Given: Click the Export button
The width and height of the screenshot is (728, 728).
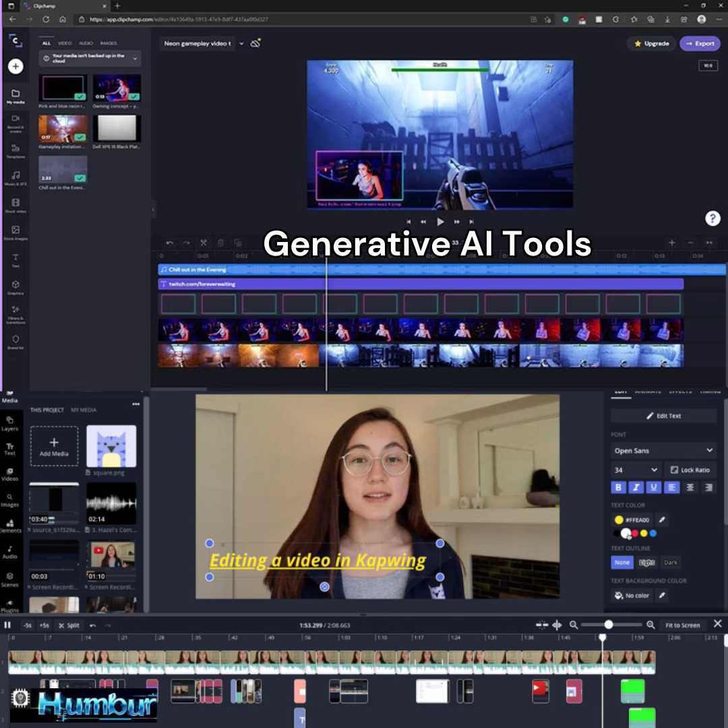Looking at the screenshot, I should coord(700,43).
